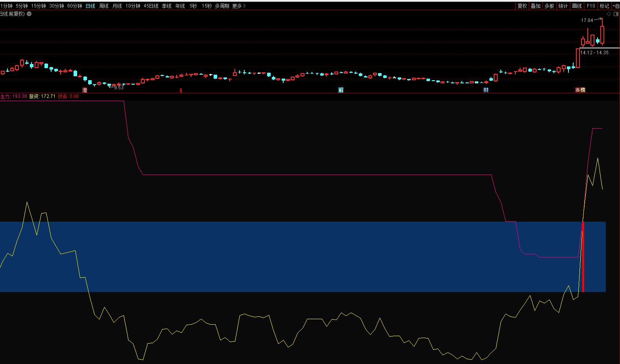Click the 主力 indicator value label
620x364 pixels.
tap(13, 96)
